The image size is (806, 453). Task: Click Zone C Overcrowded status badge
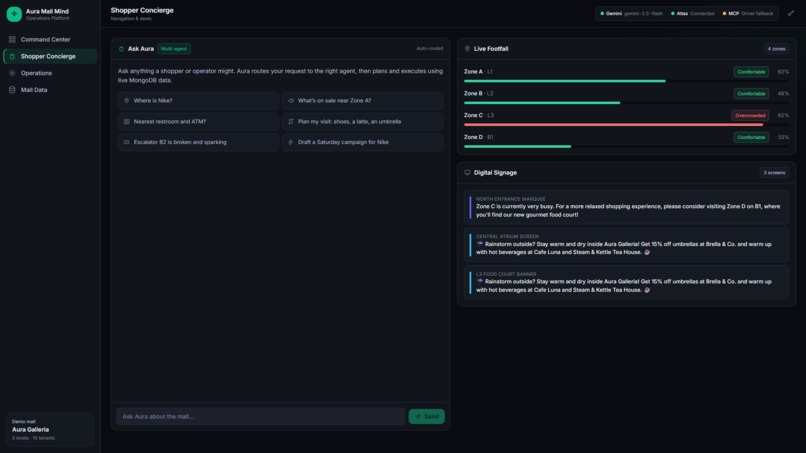tap(750, 116)
